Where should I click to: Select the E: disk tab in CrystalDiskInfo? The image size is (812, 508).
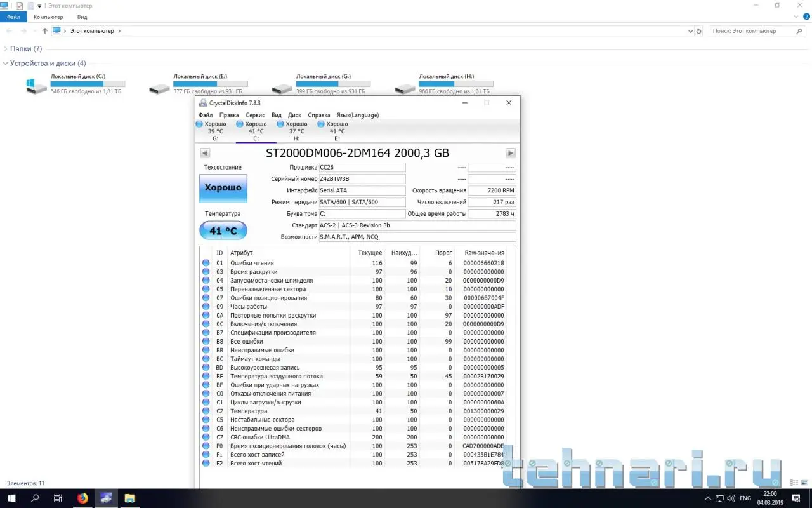337,131
